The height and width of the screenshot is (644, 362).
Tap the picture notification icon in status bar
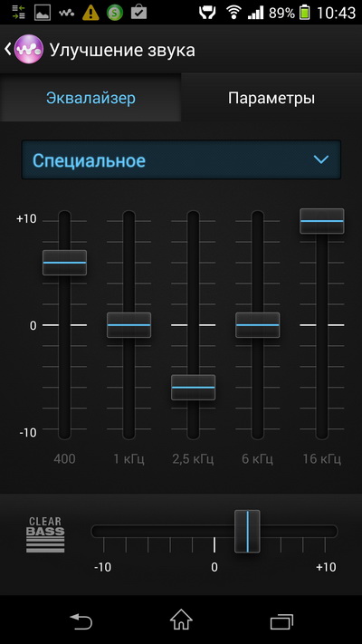click(x=42, y=13)
